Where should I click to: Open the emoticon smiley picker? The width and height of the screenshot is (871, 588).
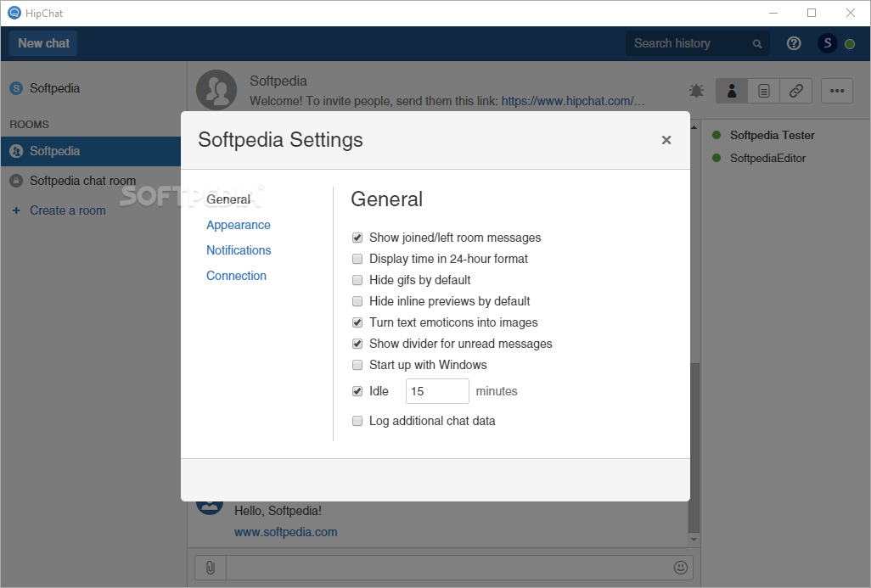(681, 568)
